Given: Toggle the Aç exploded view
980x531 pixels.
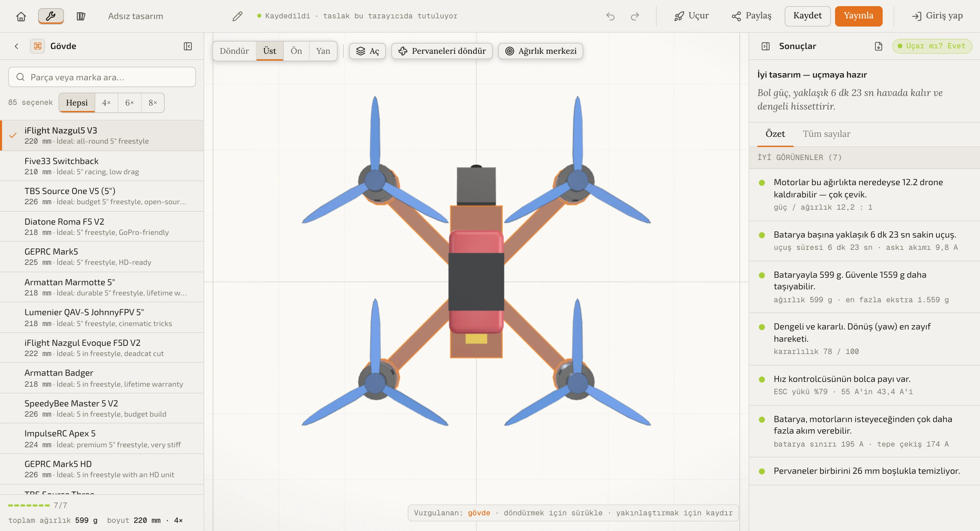Looking at the screenshot, I should (367, 51).
